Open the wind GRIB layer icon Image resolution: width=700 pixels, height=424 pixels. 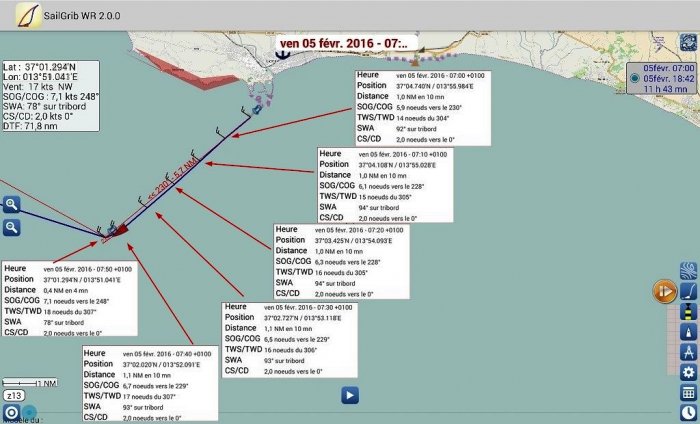tap(688, 271)
